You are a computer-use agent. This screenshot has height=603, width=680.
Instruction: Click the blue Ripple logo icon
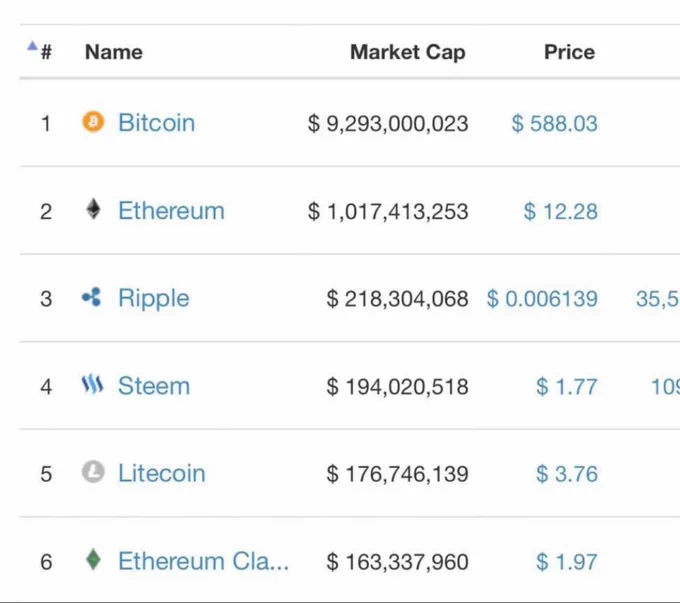pyautogui.click(x=92, y=297)
